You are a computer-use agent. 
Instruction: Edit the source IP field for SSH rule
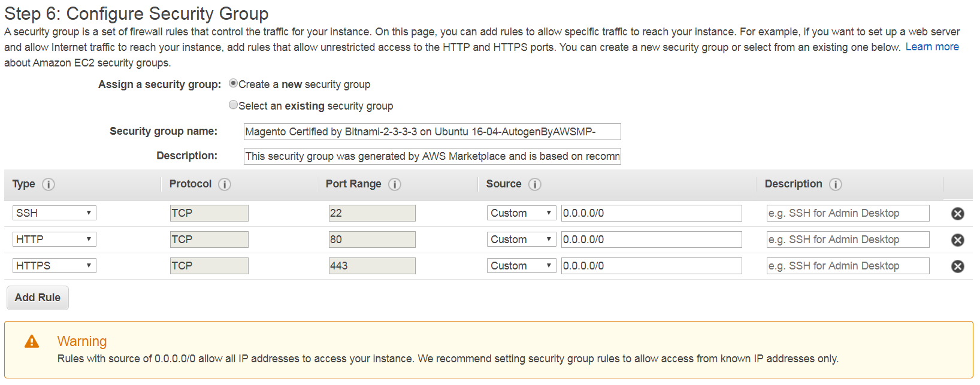coord(651,213)
